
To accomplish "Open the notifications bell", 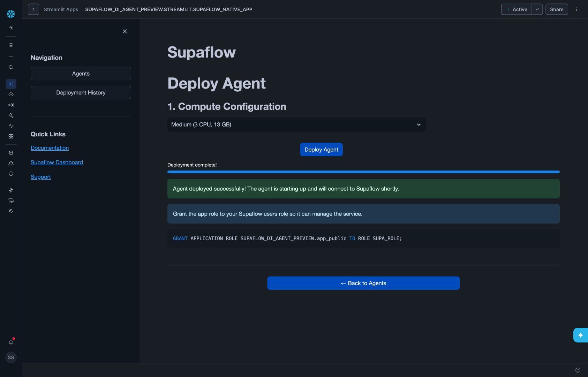I will (x=11, y=342).
